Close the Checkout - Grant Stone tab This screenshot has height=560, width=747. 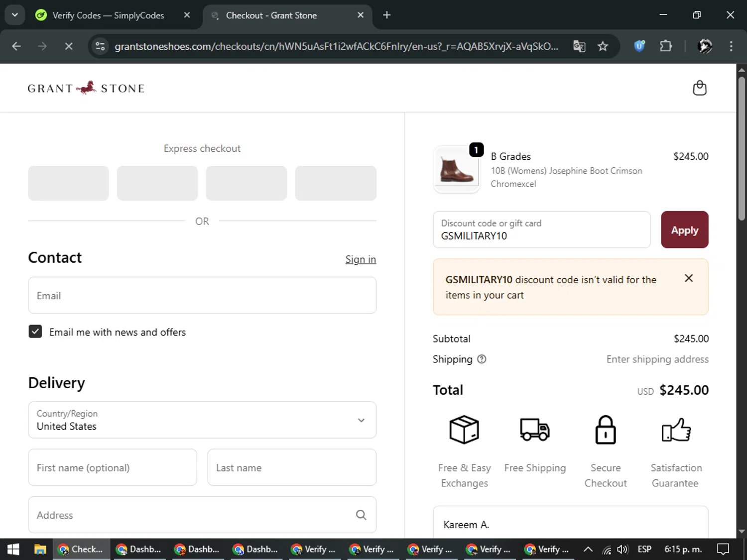361,15
